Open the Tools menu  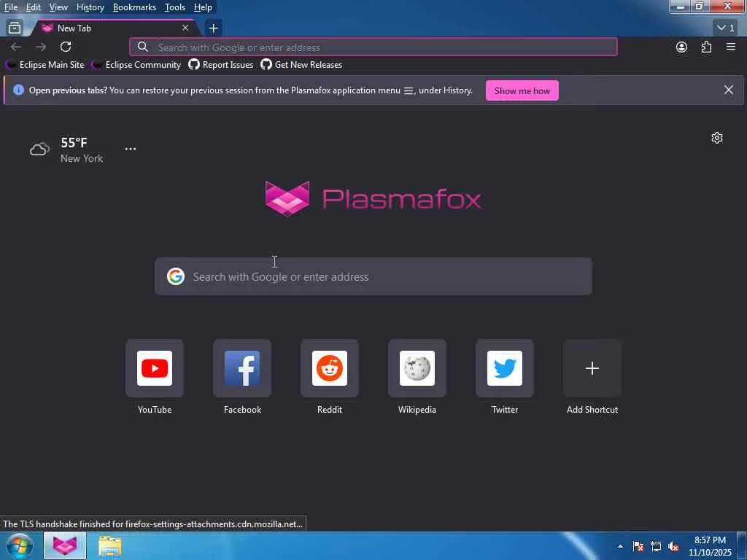(174, 7)
